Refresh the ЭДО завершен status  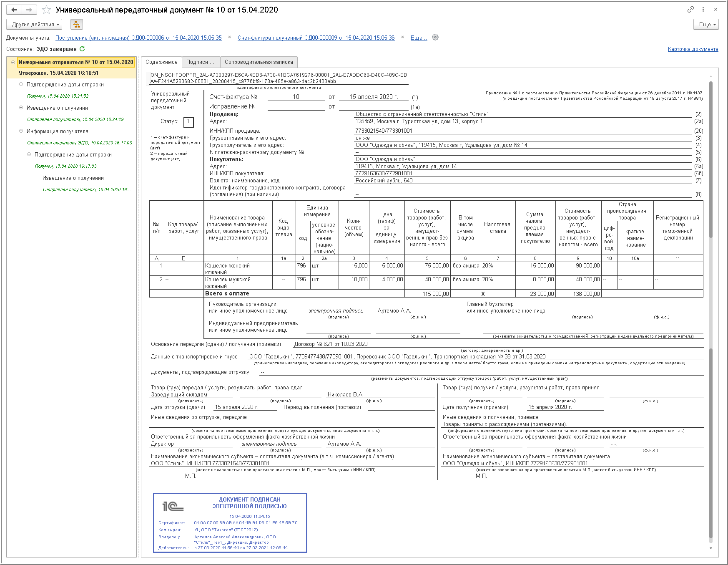point(82,49)
